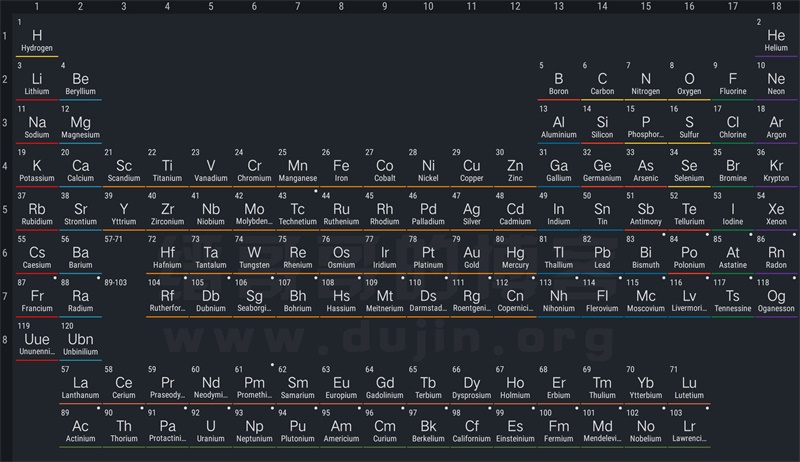Screen dimensions: 800x462
Task: Click the Germanium tile
Action: (602, 166)
